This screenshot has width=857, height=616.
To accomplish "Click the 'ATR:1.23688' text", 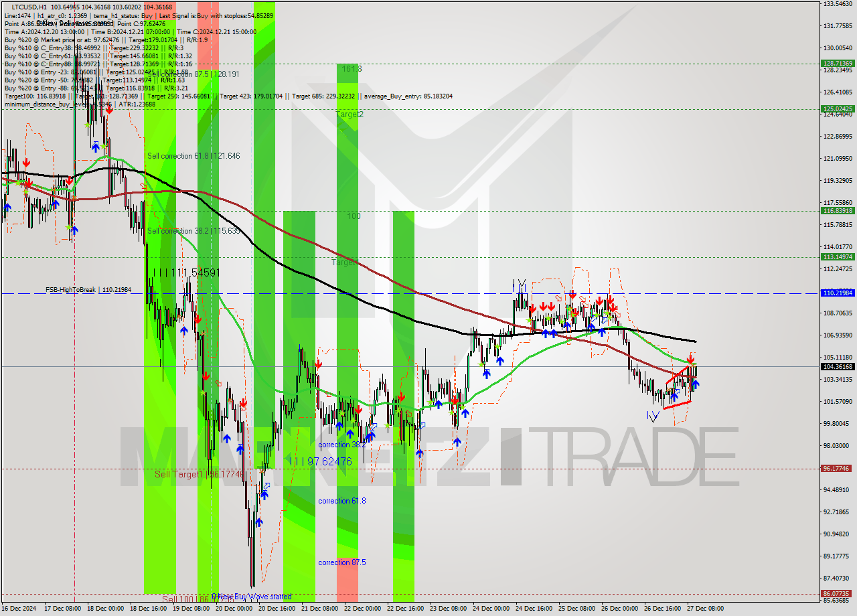I will pos(137,104).
